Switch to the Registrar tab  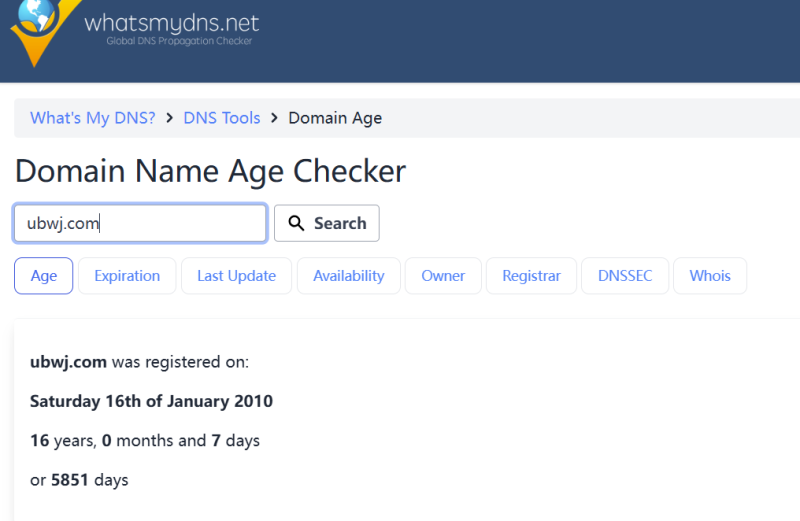tap(531, 276)
